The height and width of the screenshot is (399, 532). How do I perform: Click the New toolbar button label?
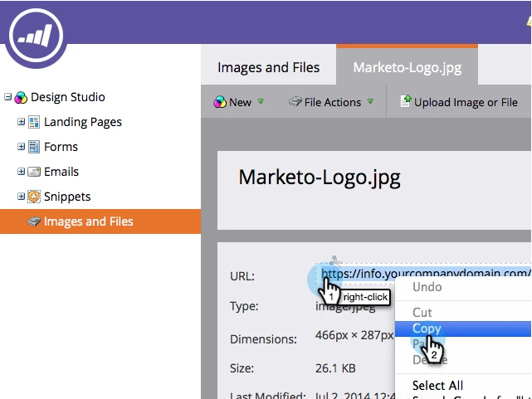pos(240,102)
